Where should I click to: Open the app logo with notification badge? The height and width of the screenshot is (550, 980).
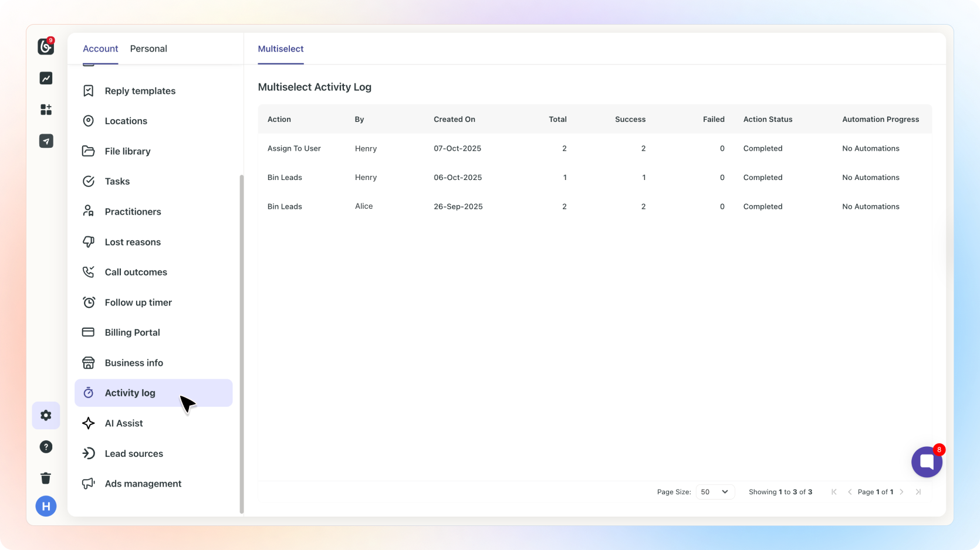(x=46, y=46)
